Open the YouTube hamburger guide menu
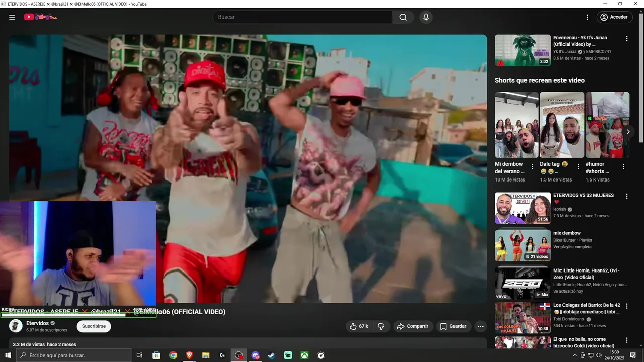 pyautogui.click(x=12, y=17)
